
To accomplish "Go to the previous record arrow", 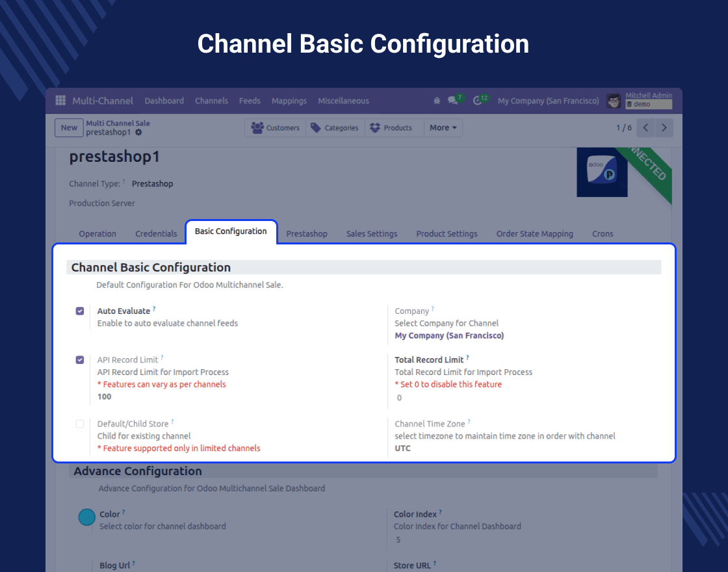I will (645, 127).
